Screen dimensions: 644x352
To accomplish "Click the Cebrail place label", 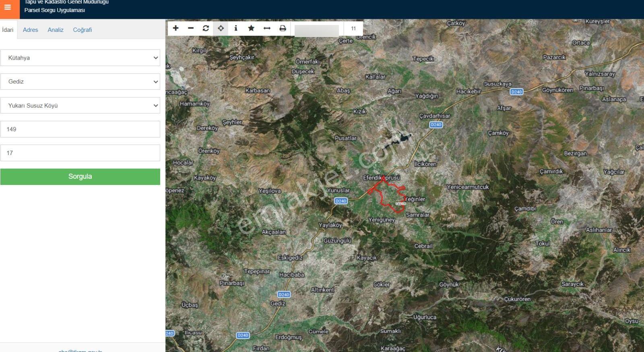I will 423,246.
